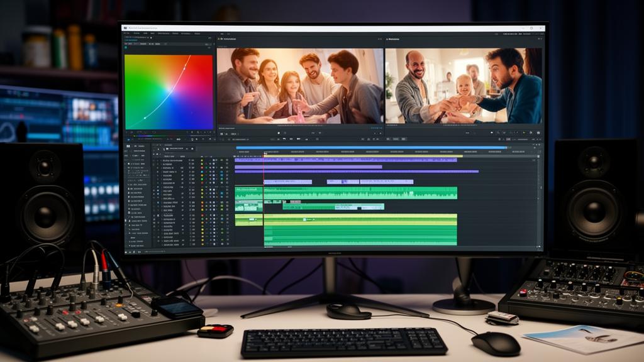The height and width of the screenshot is (362, 644).
Task: Click the white round transport button under left preview
Action: 279,133
